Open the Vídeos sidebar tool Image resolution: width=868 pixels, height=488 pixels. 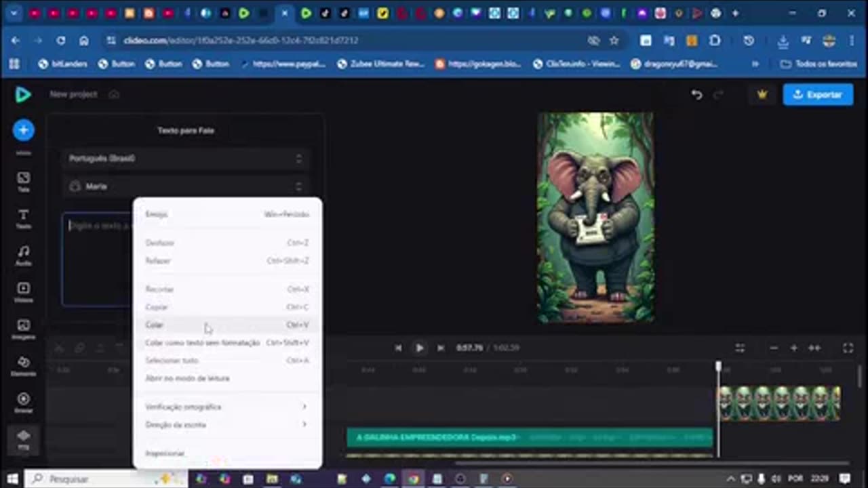click(x=23, y=292)
